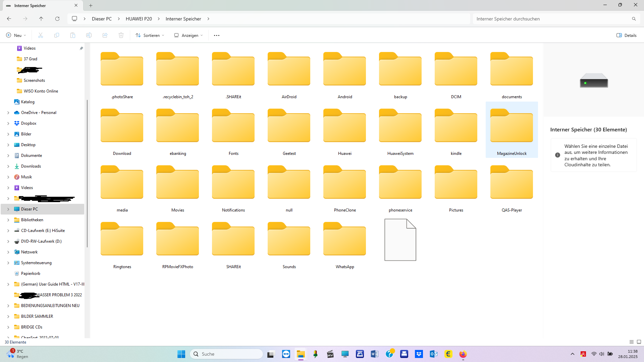Open a new tab with plus button

coord(91,5)
